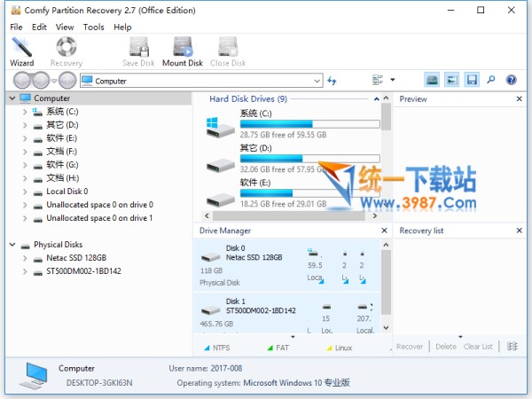Close the Preview panel
The image size is (532, 399).
(519, 98)
